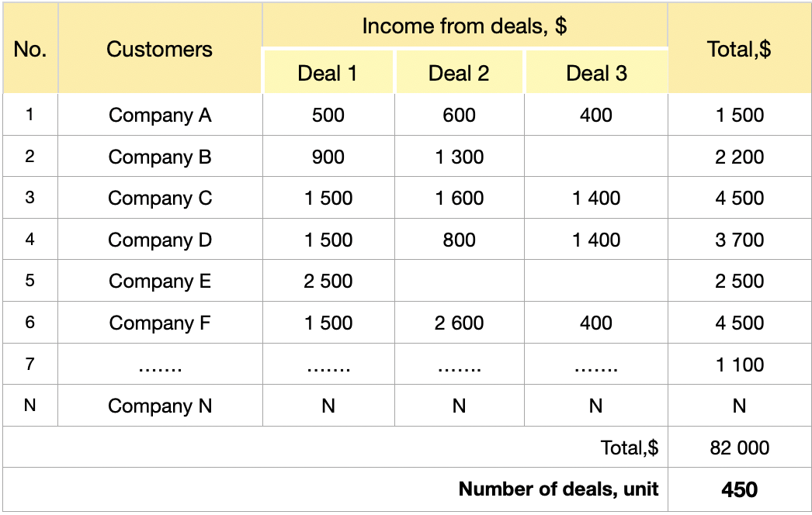This screenshot has width=812, height=515.
Task: Click Company E's Deal 1 value 2 500
Action: pos(328,282)
